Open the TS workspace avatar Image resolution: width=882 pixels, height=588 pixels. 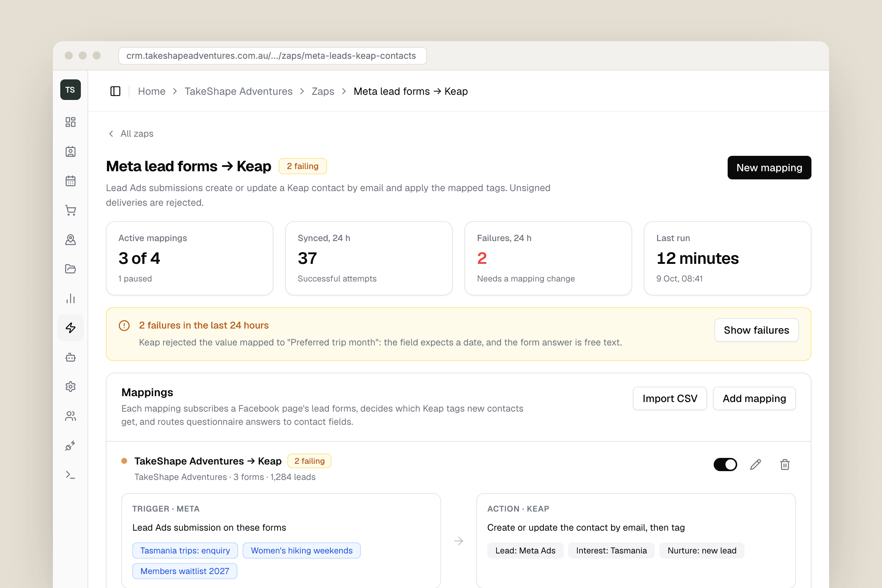[x=71, y=90]
